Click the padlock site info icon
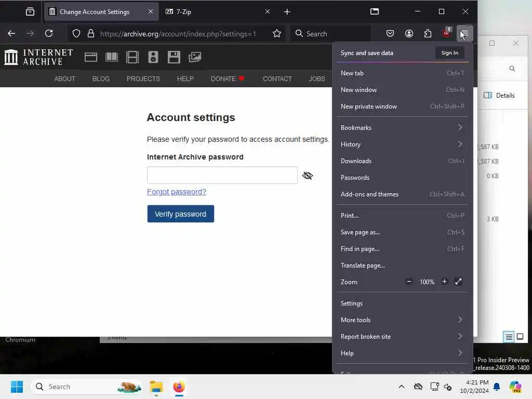 (90, 34)
